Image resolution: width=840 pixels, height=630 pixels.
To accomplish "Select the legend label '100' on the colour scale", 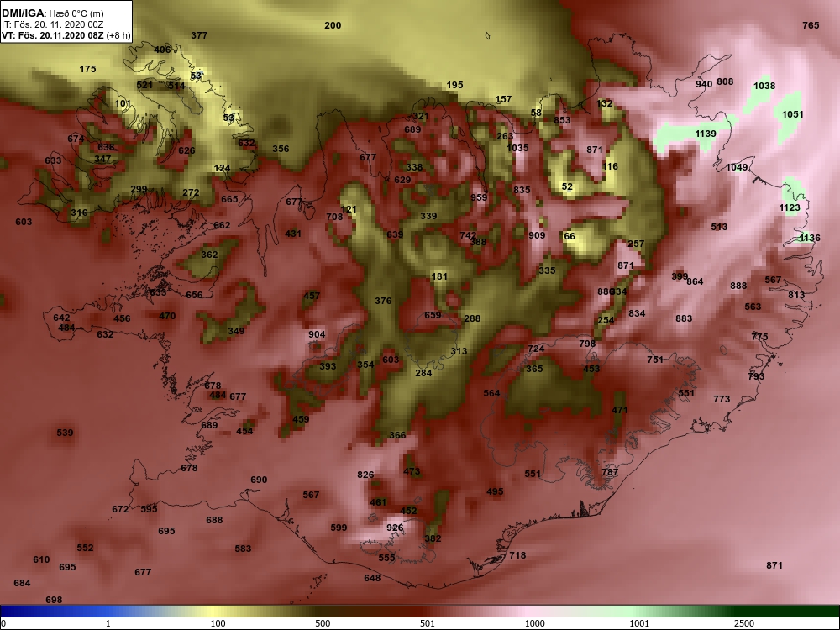I will [218, 623].
